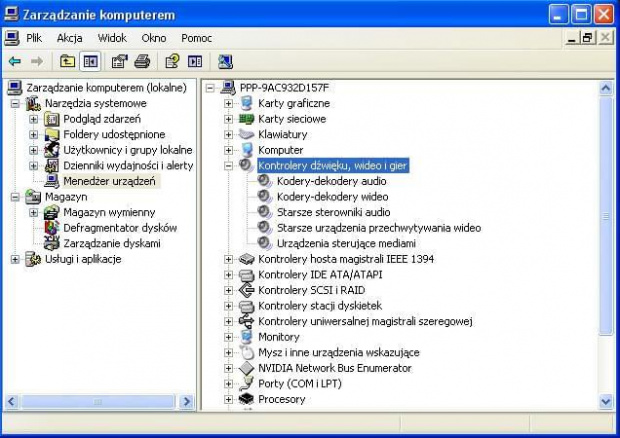Screen dimensions: 620x438
Task: Click the Karty sieciowe device icon
Action: 246,119
